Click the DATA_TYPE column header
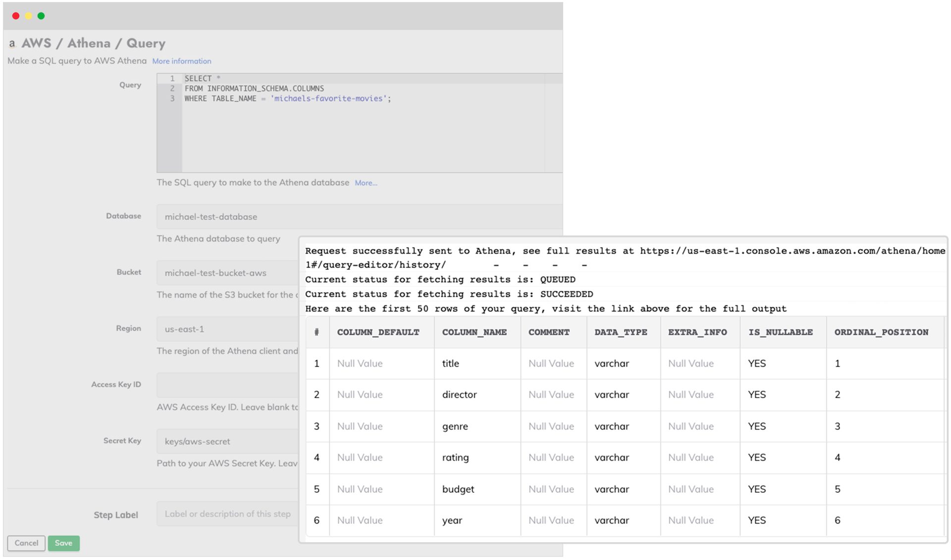 coord(621,332)
